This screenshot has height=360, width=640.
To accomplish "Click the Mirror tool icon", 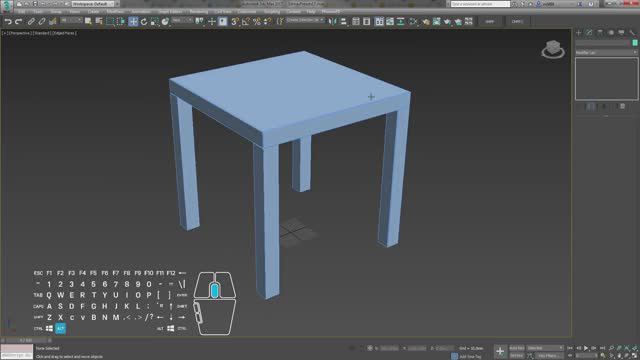I will (x=333, y=21).
